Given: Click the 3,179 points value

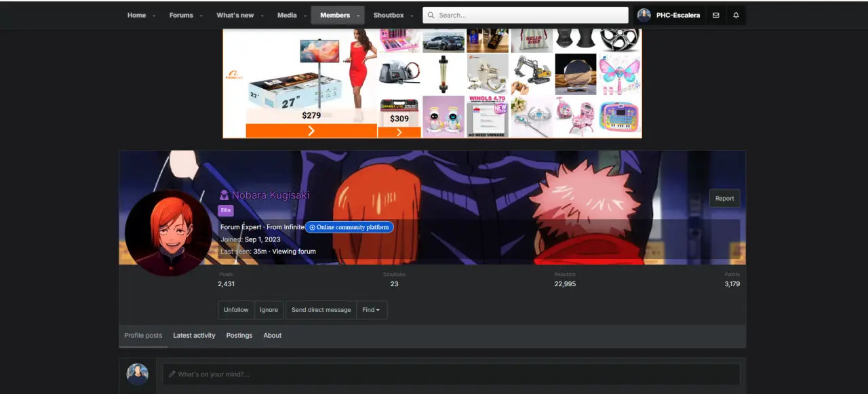Looking at the screenshot, I should (732, 284).
